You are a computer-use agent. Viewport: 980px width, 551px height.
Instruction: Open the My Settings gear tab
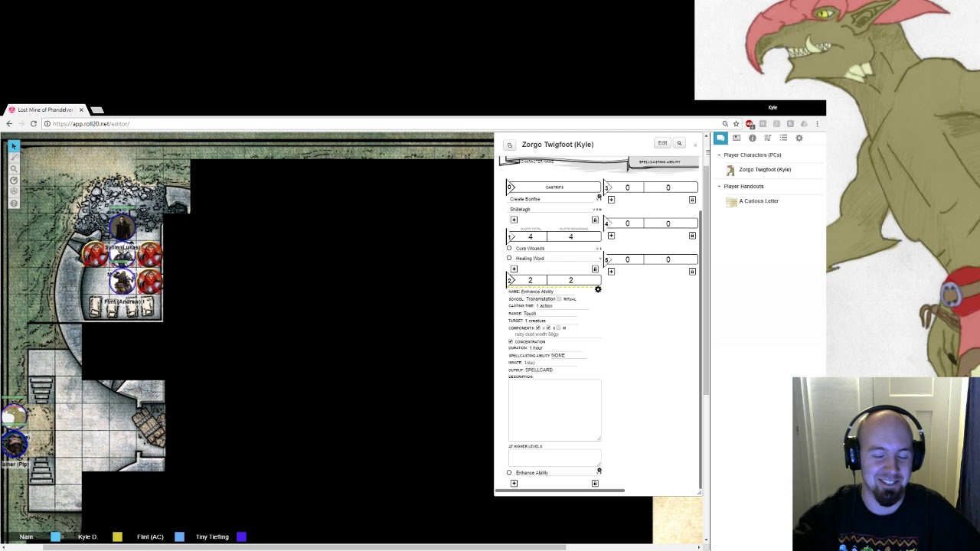(x=799, y=138)
